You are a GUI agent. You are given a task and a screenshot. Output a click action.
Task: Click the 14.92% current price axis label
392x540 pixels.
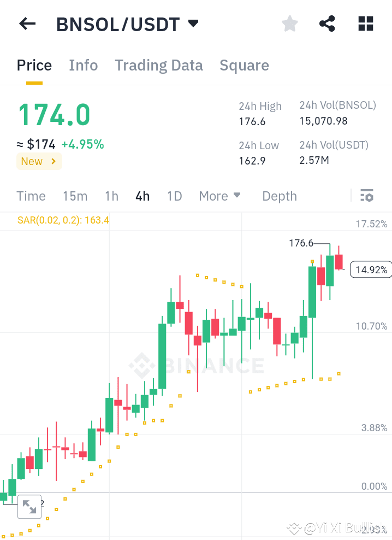[x=371, y=269]
